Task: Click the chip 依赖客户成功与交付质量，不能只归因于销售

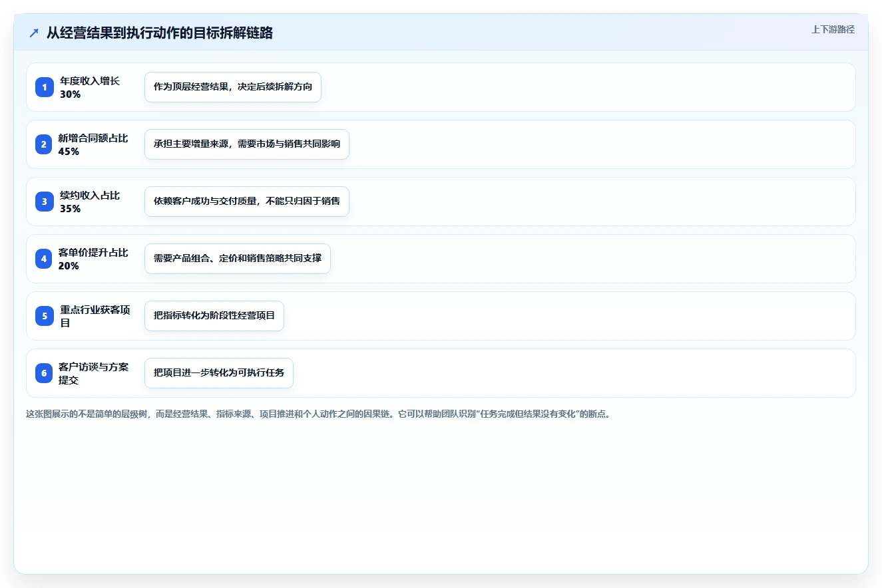Action: point(247,202)
